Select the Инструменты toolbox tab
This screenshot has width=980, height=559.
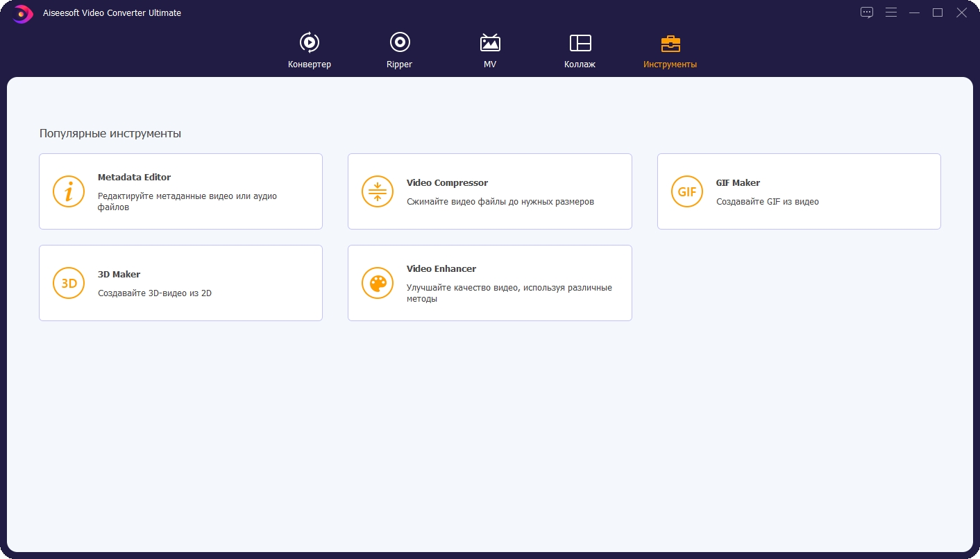670,51
